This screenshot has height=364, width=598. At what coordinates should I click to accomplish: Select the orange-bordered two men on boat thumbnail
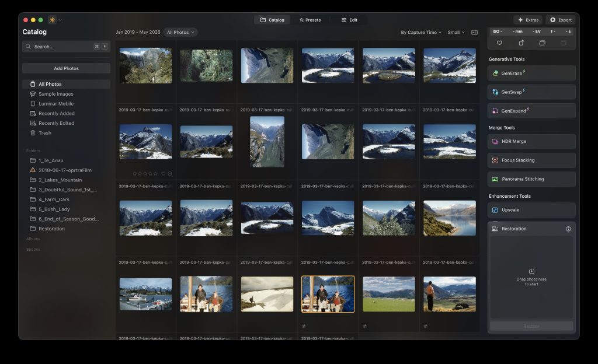(328, 295)
